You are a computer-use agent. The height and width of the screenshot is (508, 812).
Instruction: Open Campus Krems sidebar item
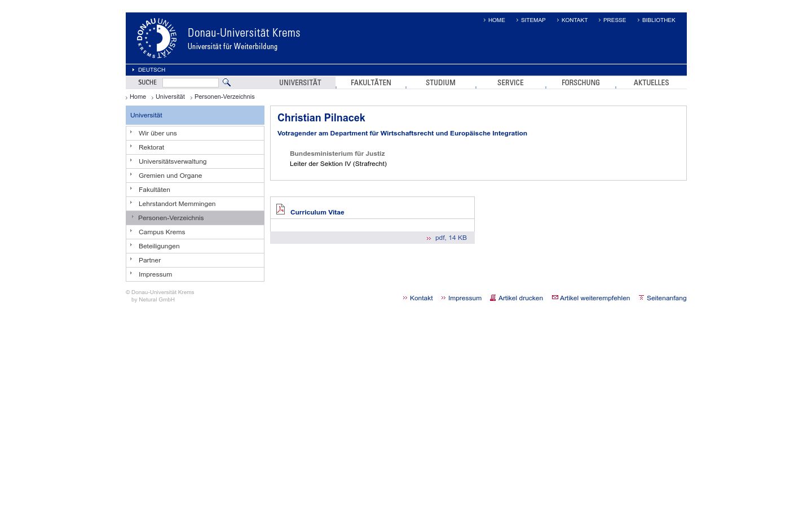[x=195, y=232]
